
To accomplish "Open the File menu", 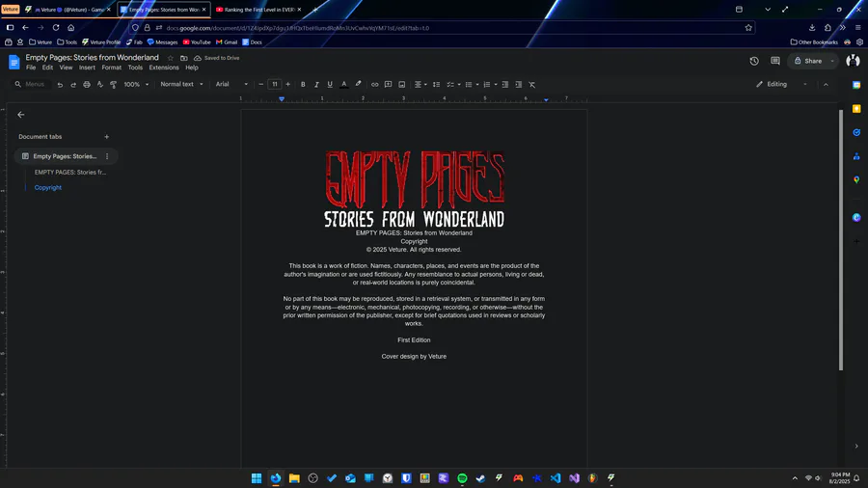I will click(31, 68).
